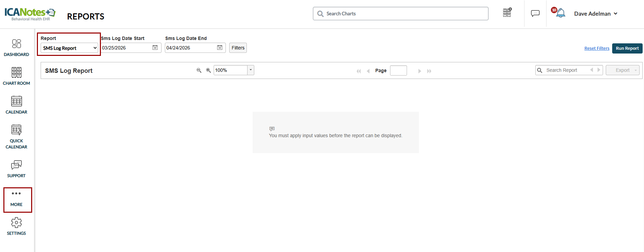Click the Reset Filters link
The image size is (644, 252).
(x=597, y=48)
